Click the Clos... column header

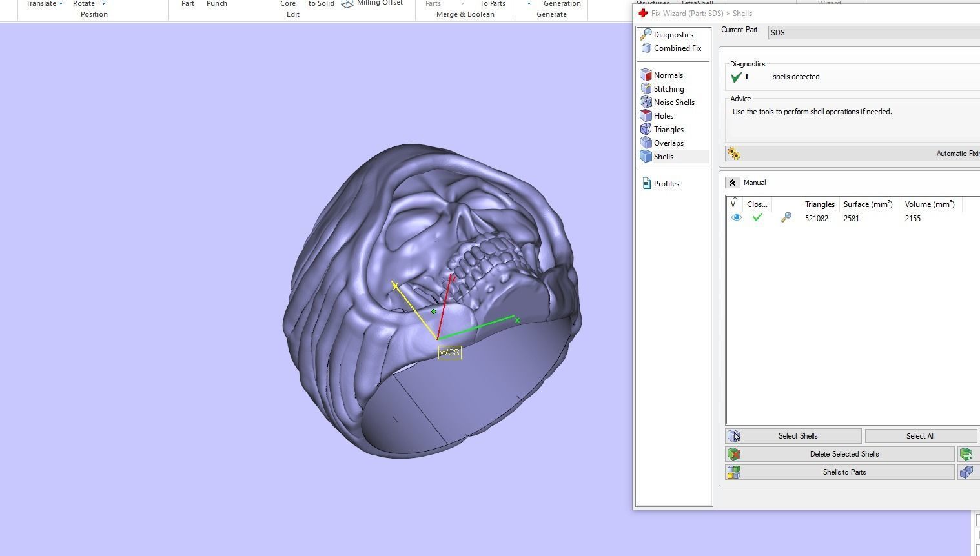[757, 204]
